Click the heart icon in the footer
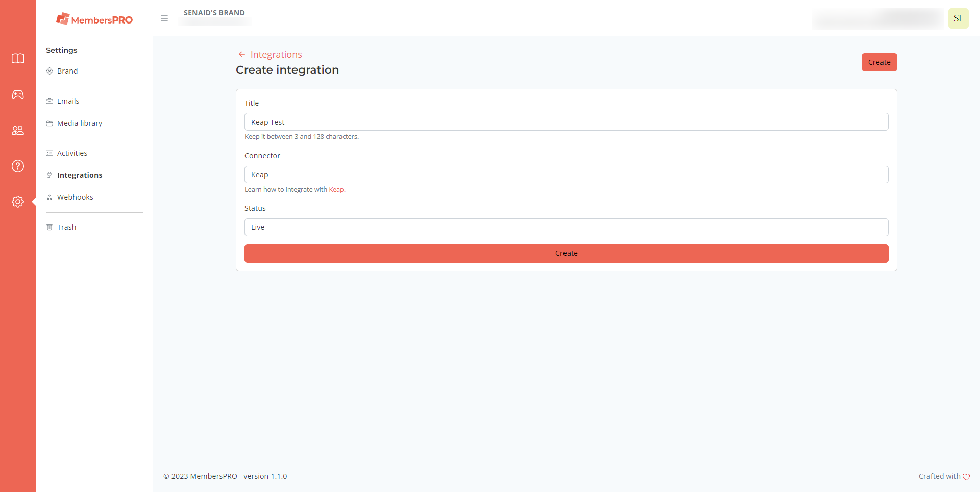 [966, 476]
